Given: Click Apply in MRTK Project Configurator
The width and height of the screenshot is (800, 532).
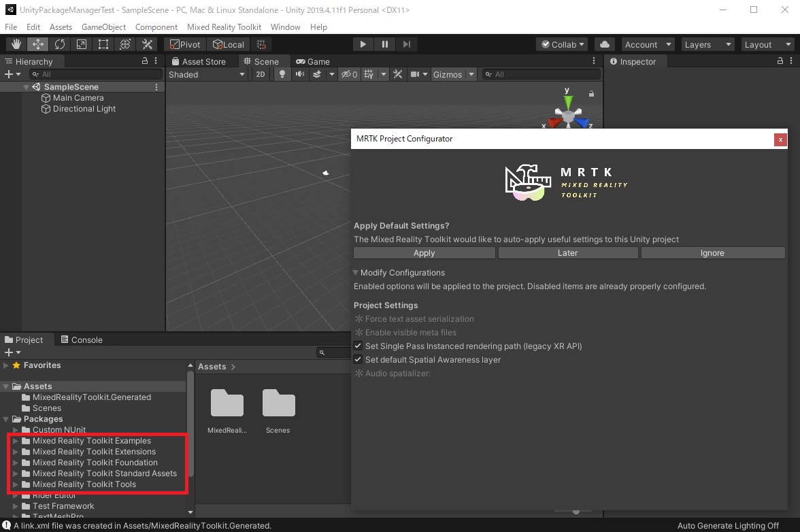Looking at the screenshot, I should pyautogui.click(x=424, y=253).
